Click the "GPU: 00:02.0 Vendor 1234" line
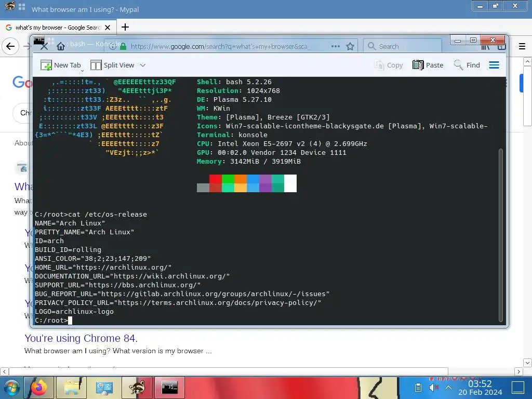The width and height of the screenshot is (532, 399). [x=271, y=152]
